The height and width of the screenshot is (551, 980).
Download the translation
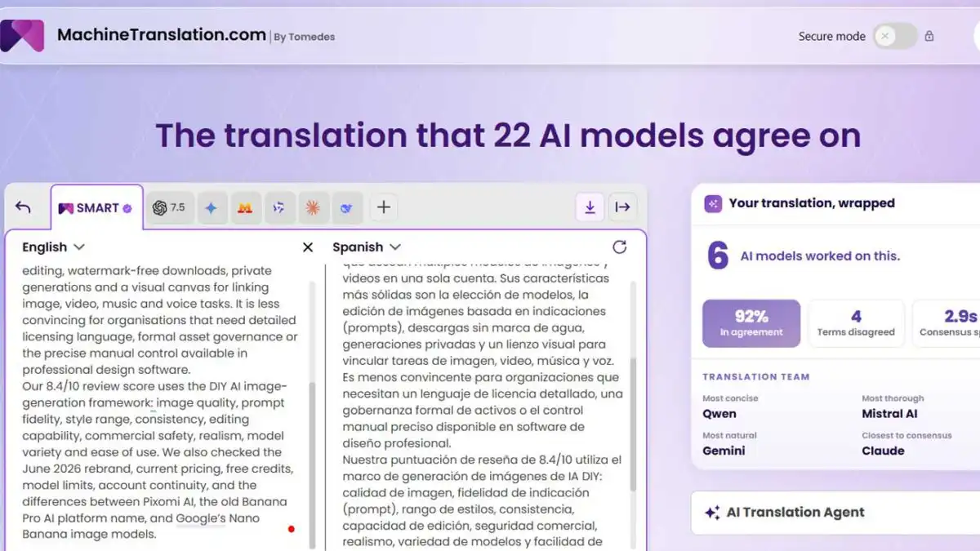[x=590, y=207]
